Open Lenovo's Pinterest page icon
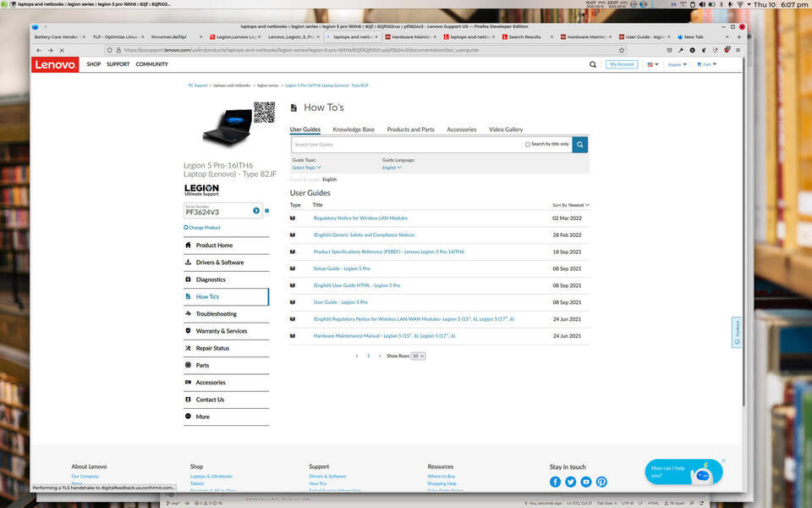This screenshot has height=508, width=812. coord(601,482)
